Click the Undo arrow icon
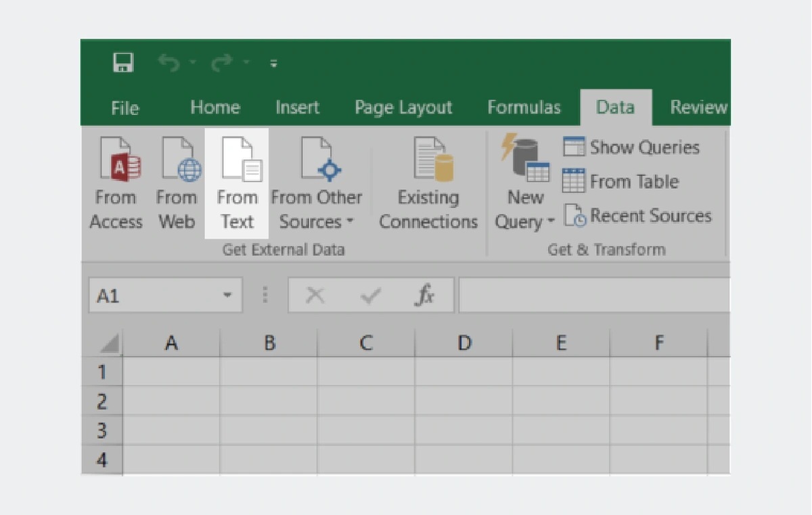The image size is (812, 515). click(168, 64)
